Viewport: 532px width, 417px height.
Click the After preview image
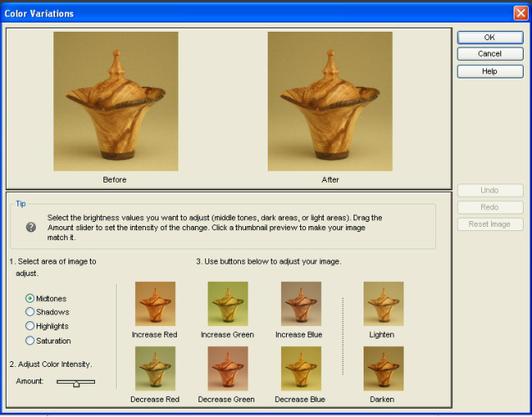(x=330, y=102)
